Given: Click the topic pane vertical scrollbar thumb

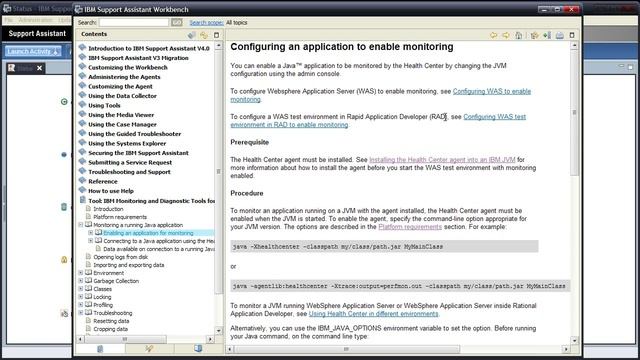Looking at the screenshot, I should [x=574, y=112].
